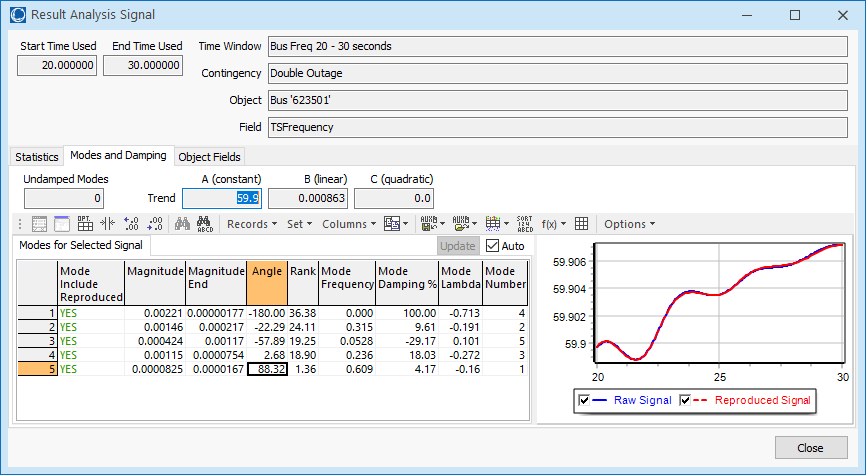Click the A (constant) trend input field
Viewport: 866px width, 475px height.
coord(222,198)
